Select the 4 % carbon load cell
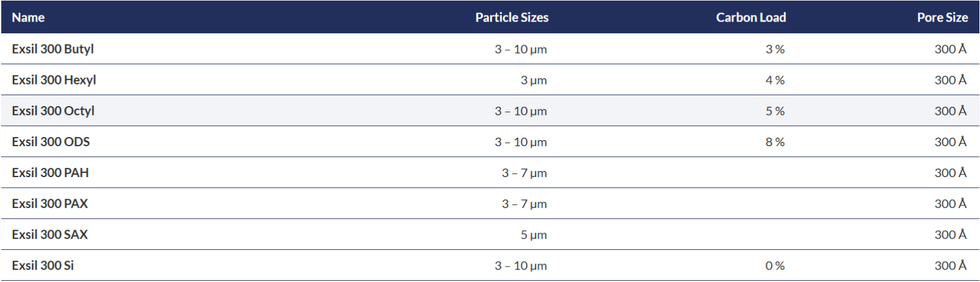 click(775, 80)
